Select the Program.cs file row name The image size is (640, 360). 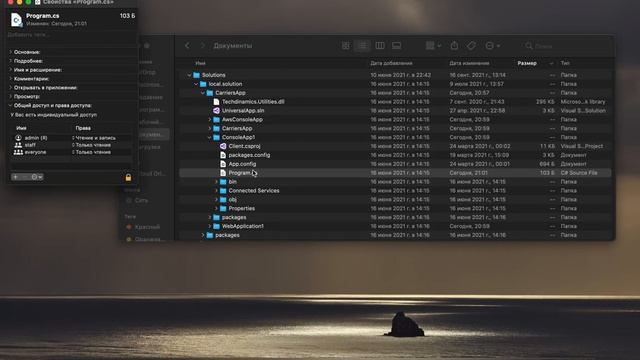click(x=242, y=173)
